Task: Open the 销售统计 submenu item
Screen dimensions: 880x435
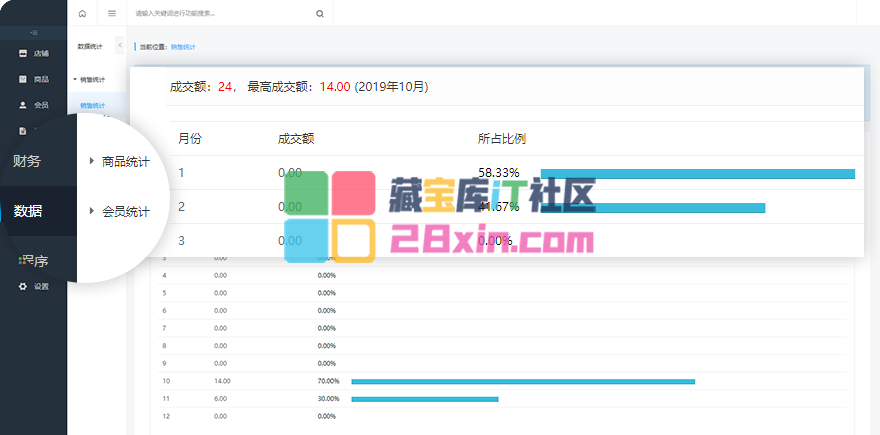Action: (93, 106)
